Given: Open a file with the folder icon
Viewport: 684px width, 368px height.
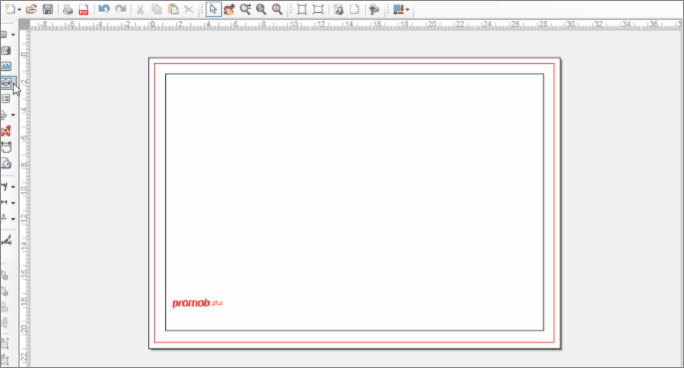Looking at the screenshot, I should [31, 9].
